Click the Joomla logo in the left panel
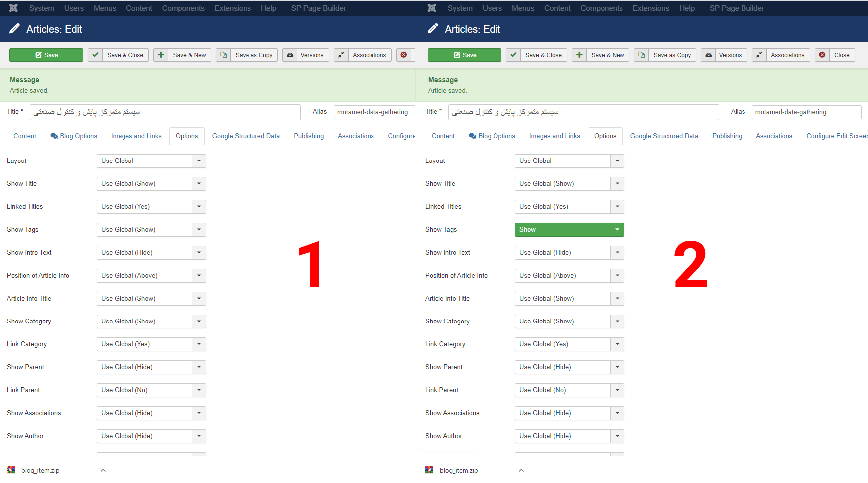 [13, 8]
